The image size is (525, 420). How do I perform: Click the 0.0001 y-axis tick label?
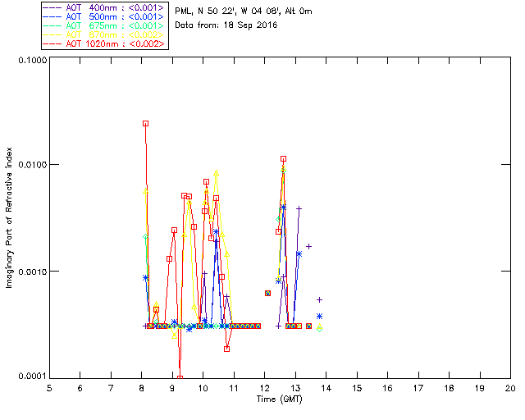pyautogui.click(x=33, y=377)
